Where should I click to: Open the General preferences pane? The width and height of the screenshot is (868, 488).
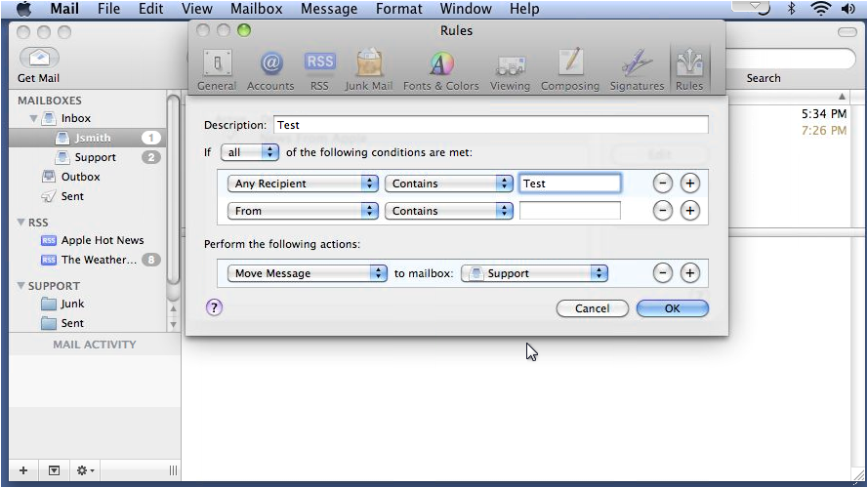click(x=217, y=70)
